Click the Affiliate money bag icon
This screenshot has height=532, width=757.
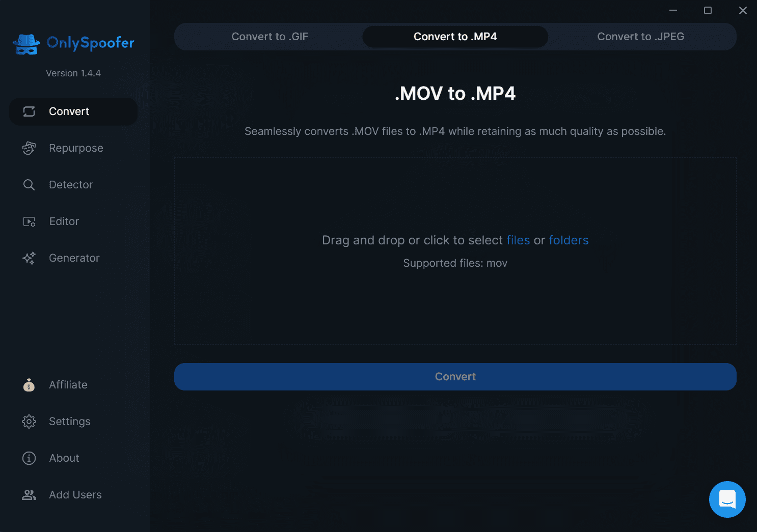tap(29, 385)
